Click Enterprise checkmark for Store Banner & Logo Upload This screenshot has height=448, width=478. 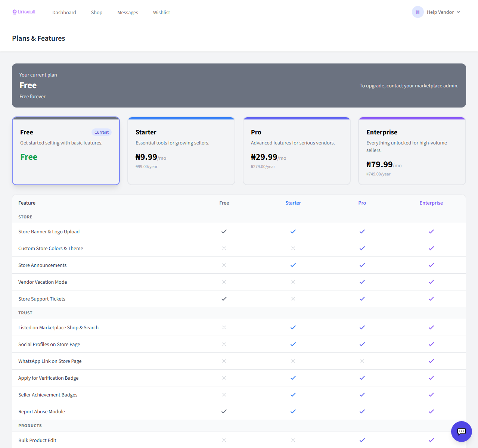(x=431, y=231)
